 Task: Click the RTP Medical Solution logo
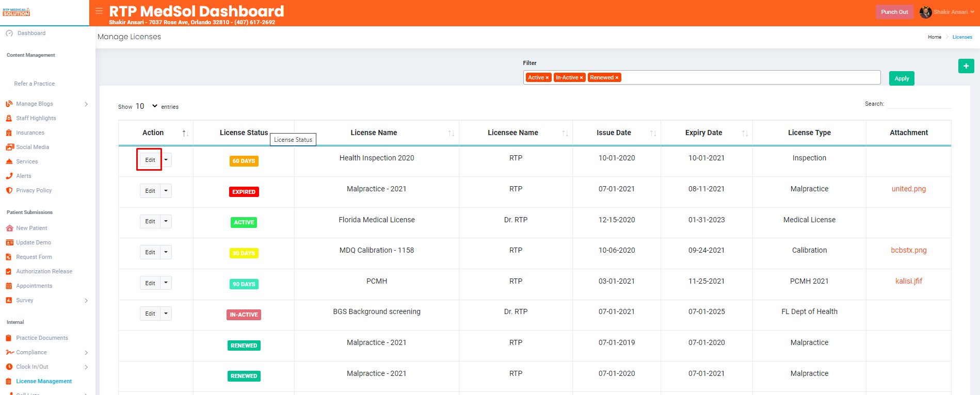tap(16, 11)
